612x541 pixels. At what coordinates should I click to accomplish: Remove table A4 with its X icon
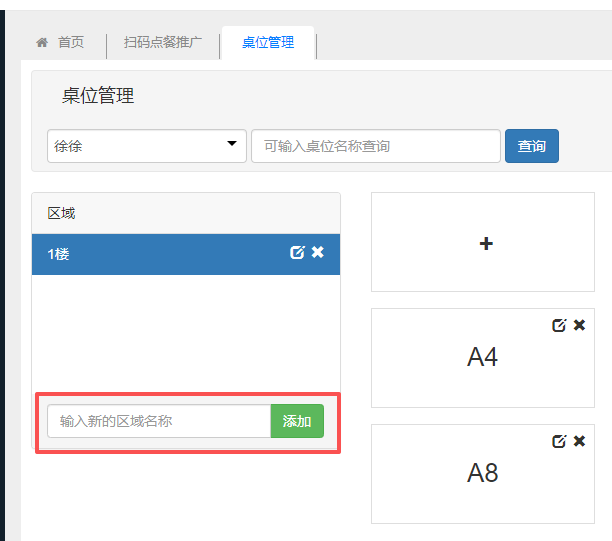[x=580, y=325]
